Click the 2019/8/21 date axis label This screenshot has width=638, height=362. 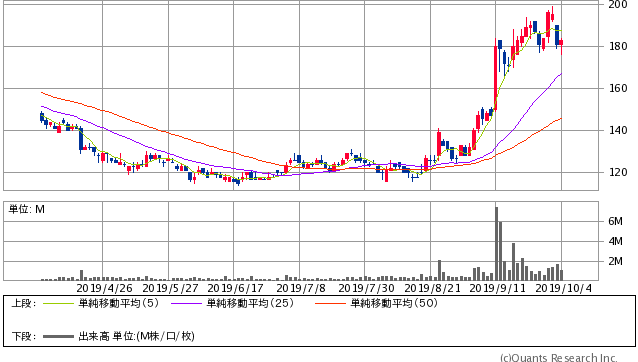click(433, 288)
